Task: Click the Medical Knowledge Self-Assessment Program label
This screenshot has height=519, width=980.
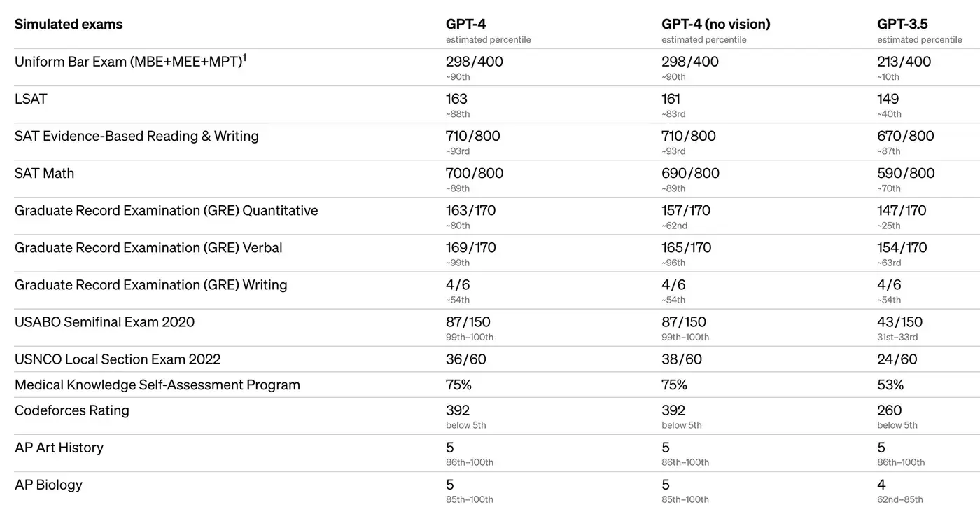Action: 157,385
